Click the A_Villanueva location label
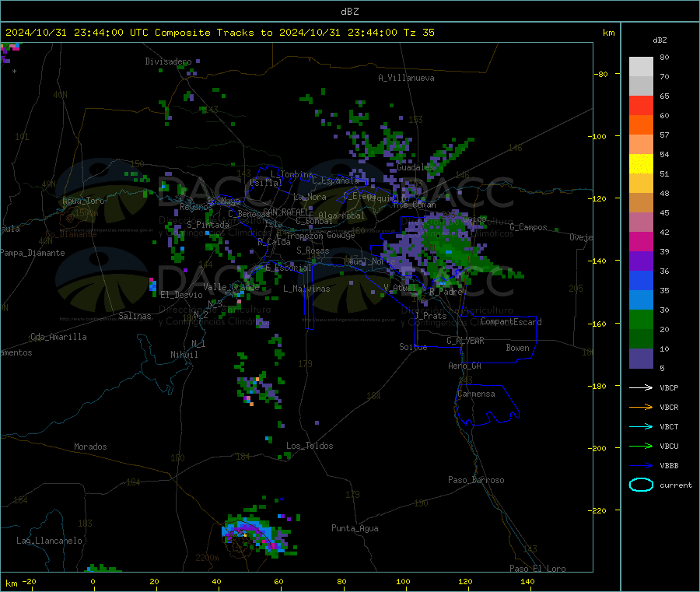 [x=406, y=78]
